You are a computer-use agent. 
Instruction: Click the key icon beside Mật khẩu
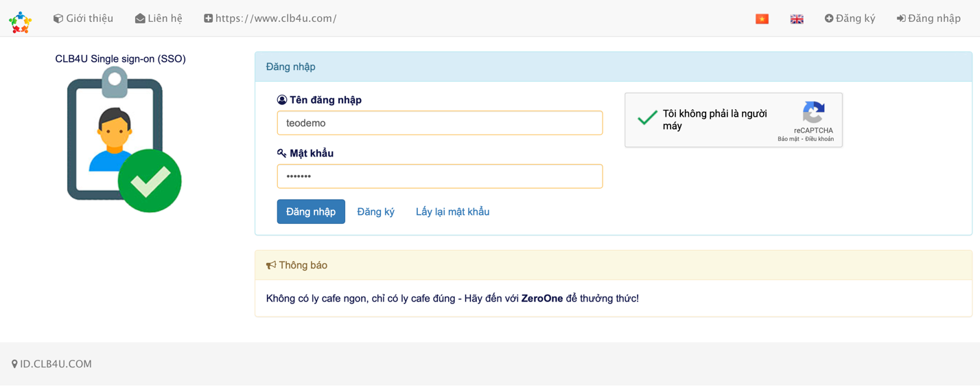(x=282, y=153)
